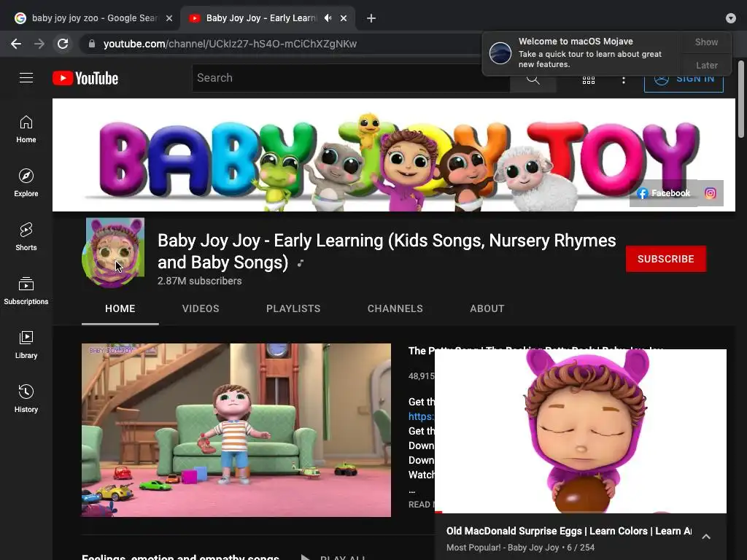Viewport: 747px width, 560px height.
Task: Click the Old MacDonald Surprise Eggs title
Action: (x=569, y=531)
